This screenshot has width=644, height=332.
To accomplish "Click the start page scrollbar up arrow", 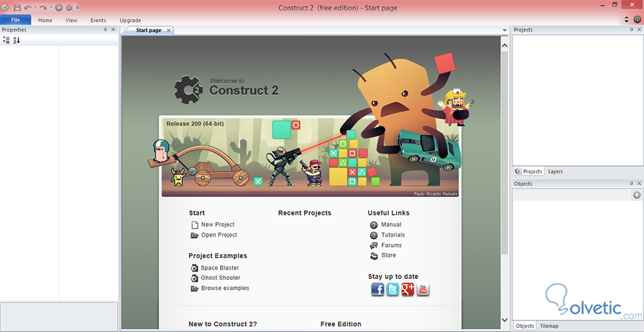I will click(x=504, y=45).
